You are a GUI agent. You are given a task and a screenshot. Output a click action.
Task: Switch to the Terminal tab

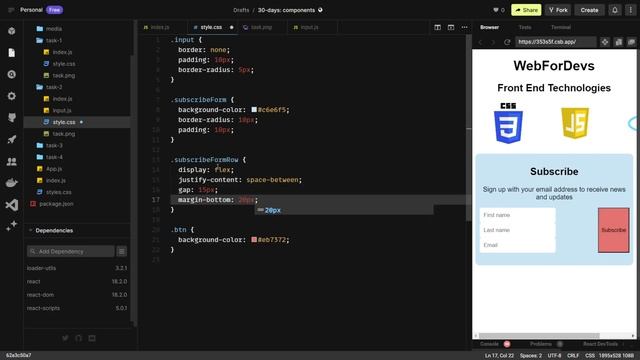(561, 27)
